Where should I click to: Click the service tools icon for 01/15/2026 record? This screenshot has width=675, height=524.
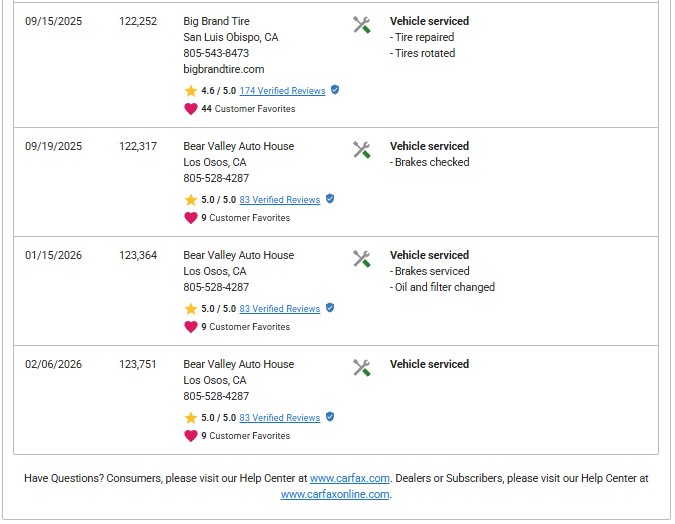pyautogui.click(x=362, y=259)
